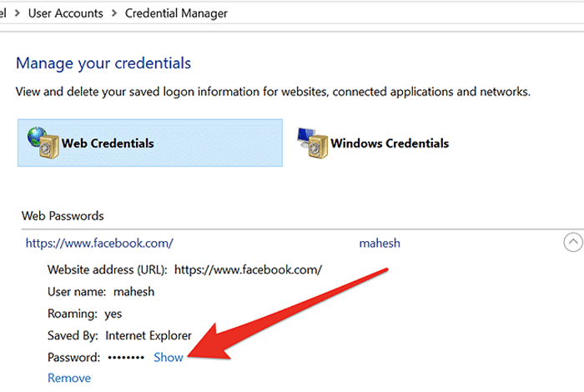The image size is (584, 392).
Task: Collapse the facebook.com credential entry
Action: coord(573,243)
